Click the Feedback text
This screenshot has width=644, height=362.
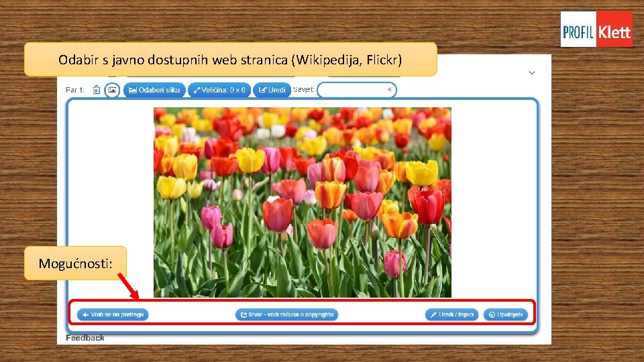tap(85, 338)
